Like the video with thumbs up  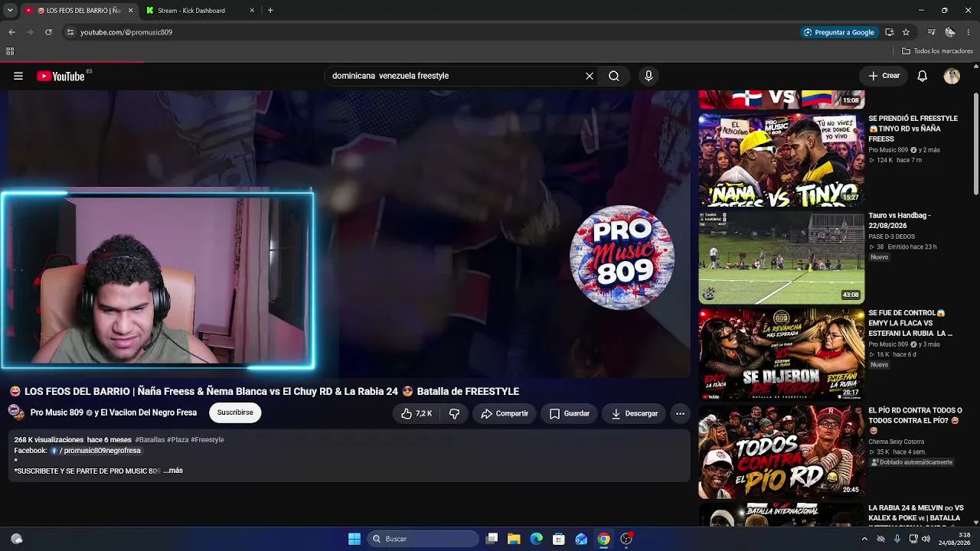tap(416, 413)
